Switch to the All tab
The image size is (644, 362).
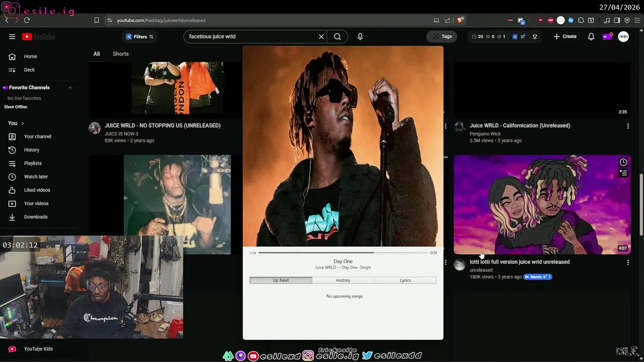(x=97, y=54)
